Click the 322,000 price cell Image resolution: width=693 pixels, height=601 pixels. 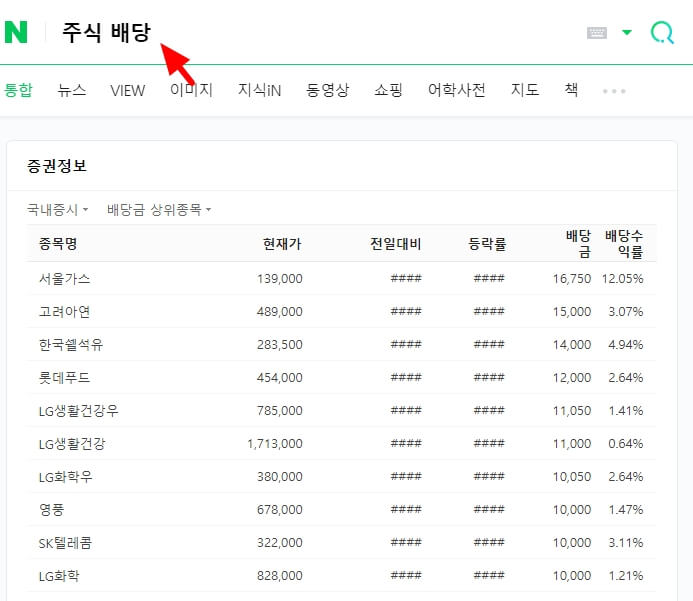[x=280, y=543]
